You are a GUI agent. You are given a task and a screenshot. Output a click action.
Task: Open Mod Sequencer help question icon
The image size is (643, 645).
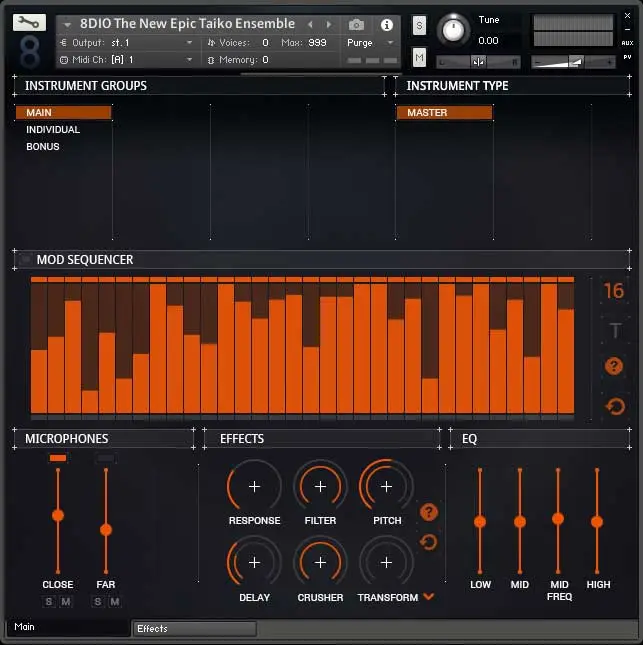pyautogui.click(x=614, y=366)
